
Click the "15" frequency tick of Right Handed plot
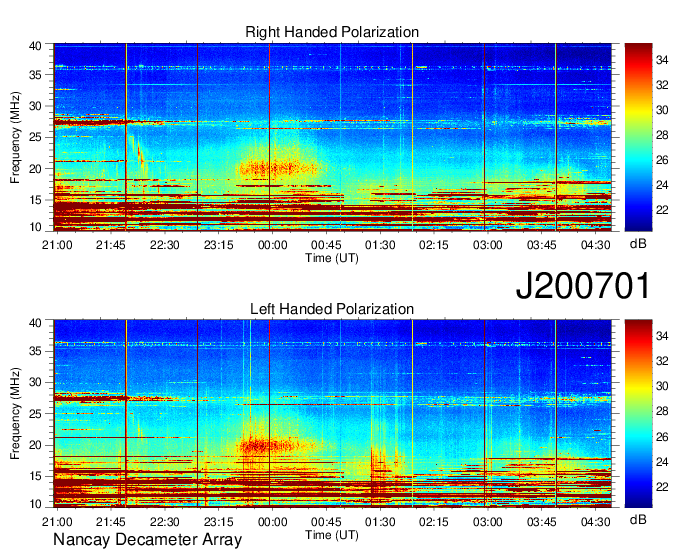click(35, 200)
